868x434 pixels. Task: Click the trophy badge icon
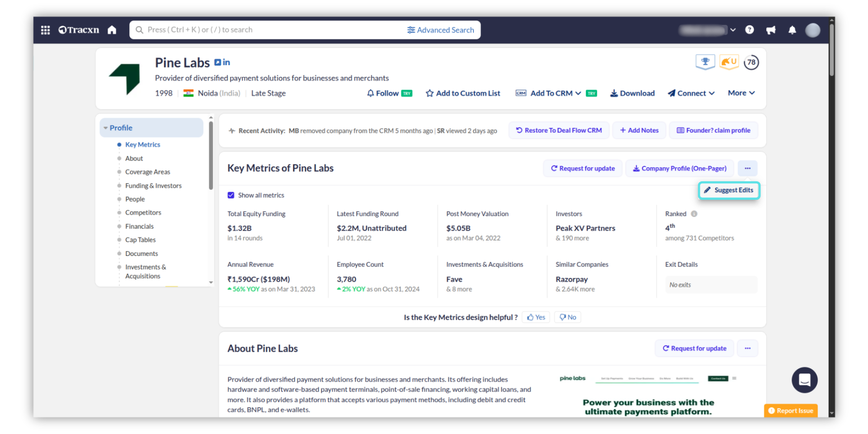pyautogui.click(x=705, y=62)
